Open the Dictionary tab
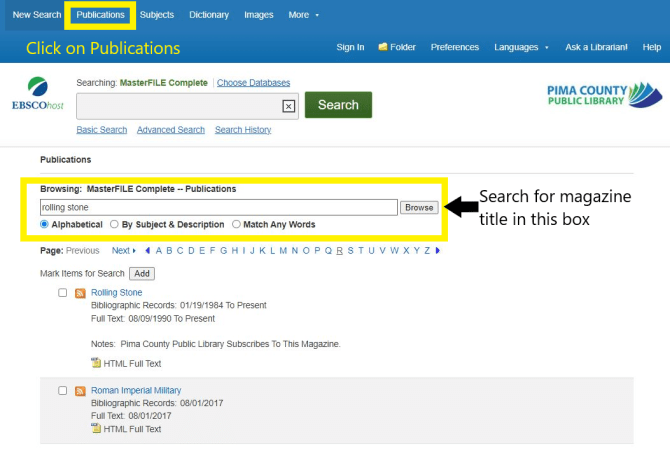 point(209,15)
